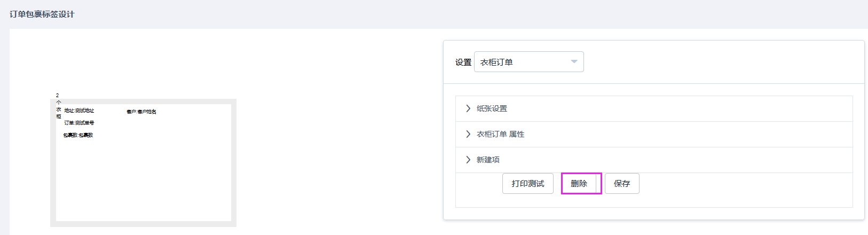This screenshot has height=235, width=868.
Task: Click the 设置 label beside the dropdown
Action: click(x=463, y=62)
